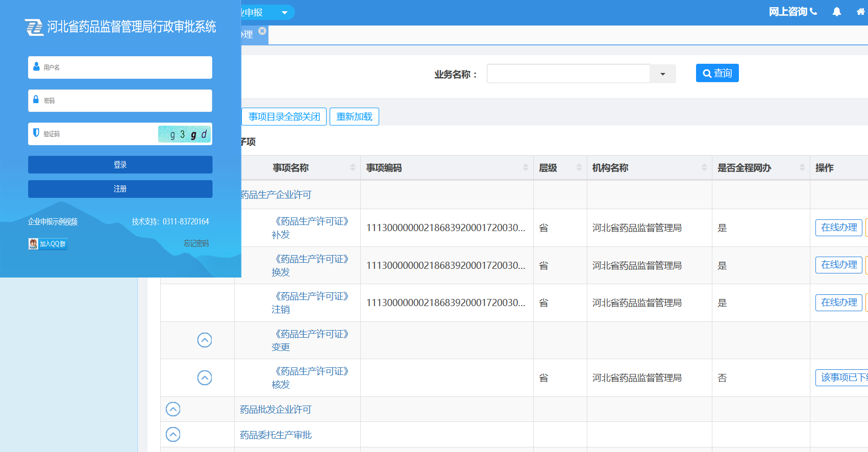
Task: Open the 业务名称 dropdown arrow
Action: tap(663, 74)
